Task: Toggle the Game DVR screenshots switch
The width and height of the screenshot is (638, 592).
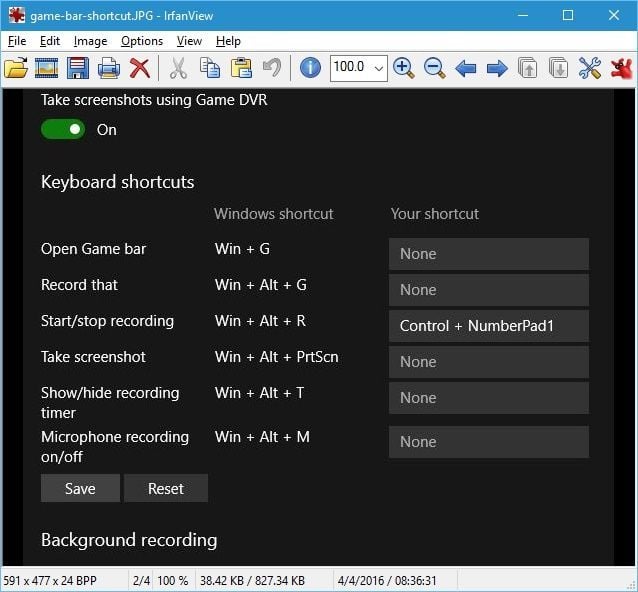Action: point(63,129)
